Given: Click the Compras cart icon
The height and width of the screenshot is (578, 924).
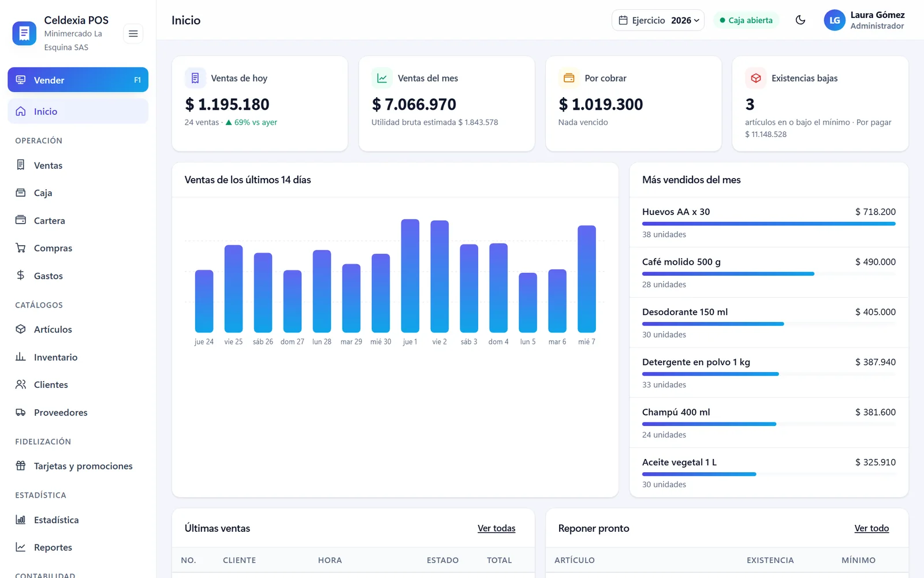Looking at the screenshot, I should pos(21,248).
